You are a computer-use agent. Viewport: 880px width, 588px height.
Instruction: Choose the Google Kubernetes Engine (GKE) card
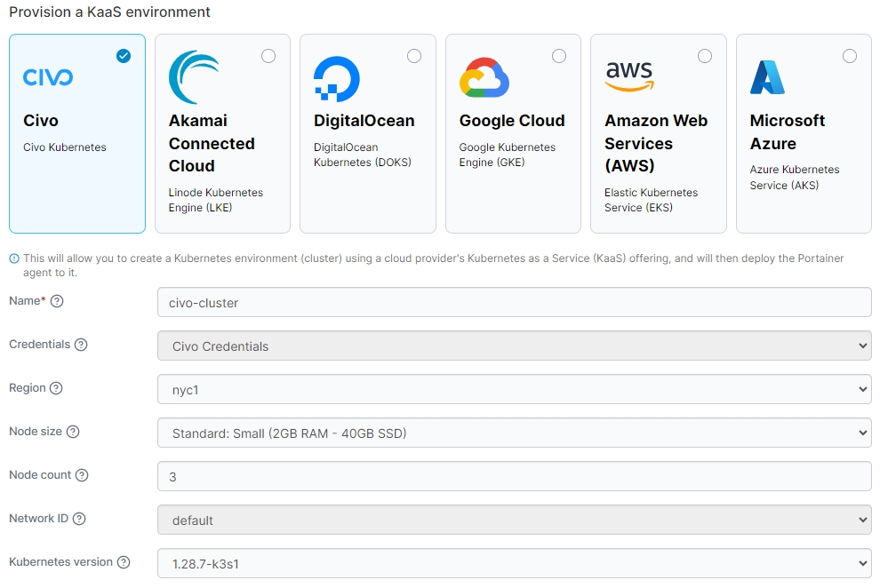click(x=513, y=155)
